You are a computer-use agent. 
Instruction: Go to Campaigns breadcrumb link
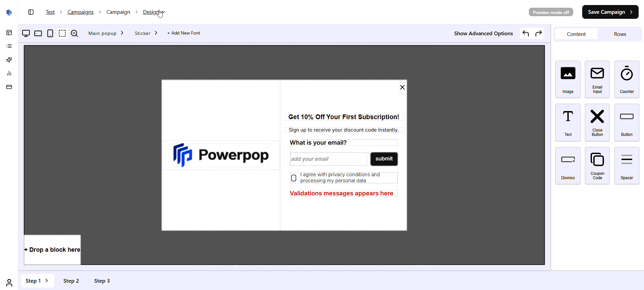(x=81, y=12)
